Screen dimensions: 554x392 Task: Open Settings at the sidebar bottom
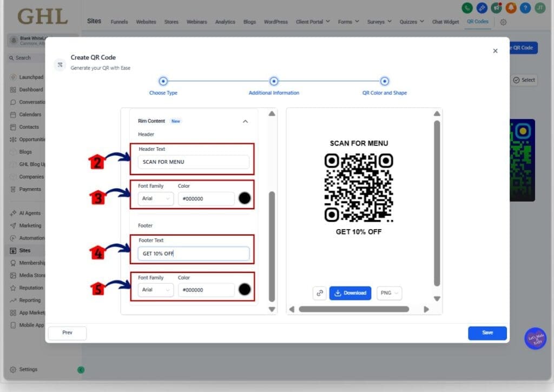[24, 369]
